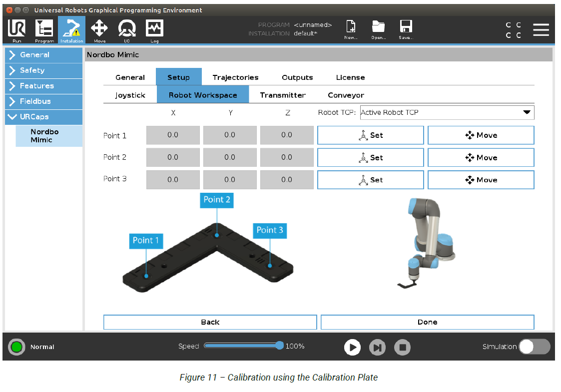This screenshot has height=392, width=561.
Task: Open the Installation tab icon
Action: (71, 30)
